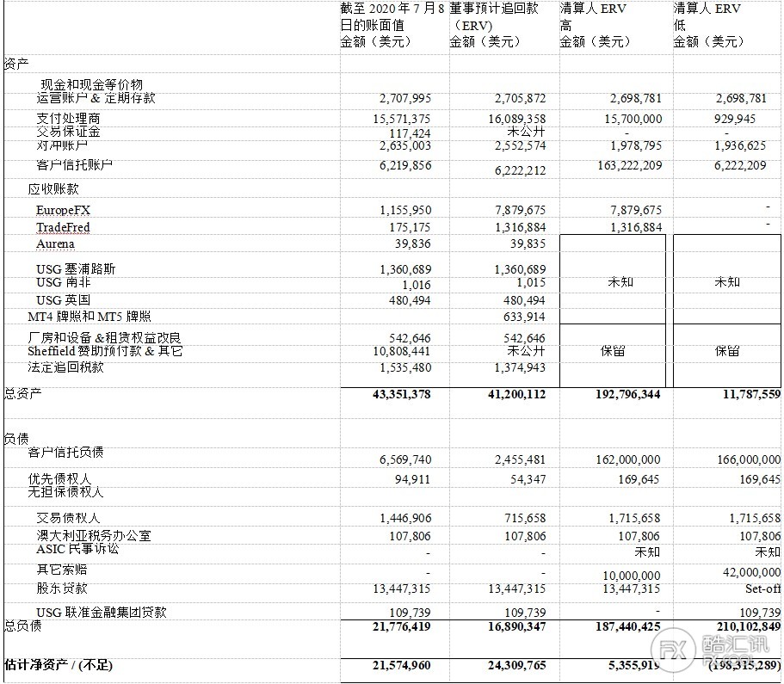Select the value 16,089,358
Image resolution: width=784 pixels, height=684 pixels.
coord(517,119)
